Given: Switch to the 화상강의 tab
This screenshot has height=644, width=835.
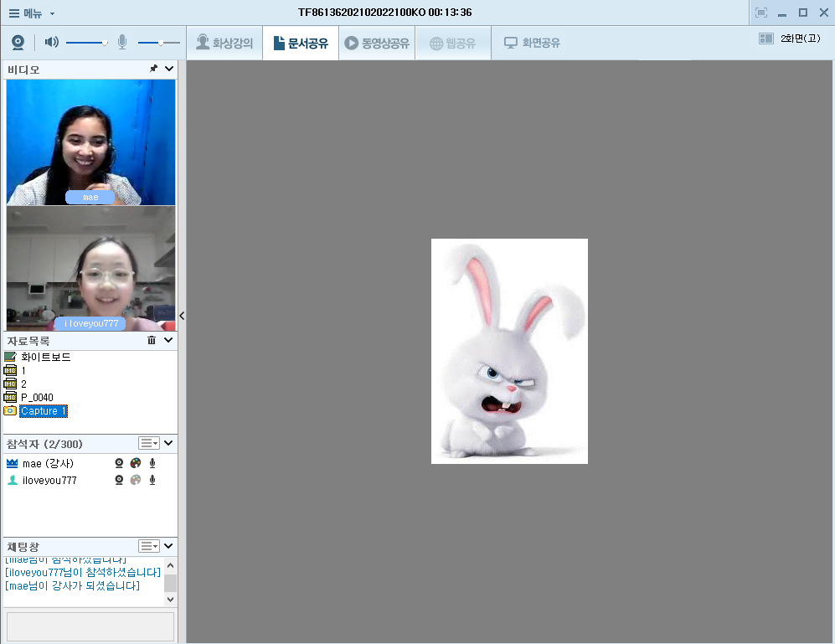Looking at the screenshot, I should coord(224,43).
